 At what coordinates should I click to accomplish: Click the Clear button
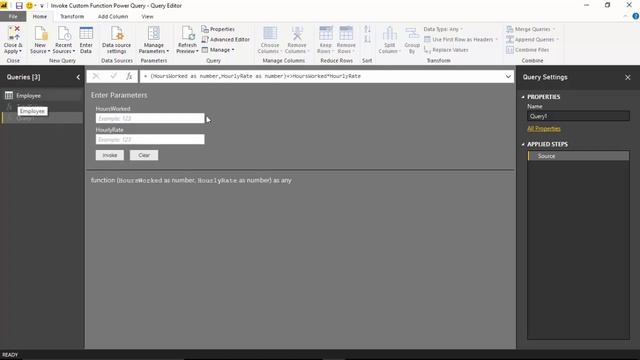click(x=144, y=155)
